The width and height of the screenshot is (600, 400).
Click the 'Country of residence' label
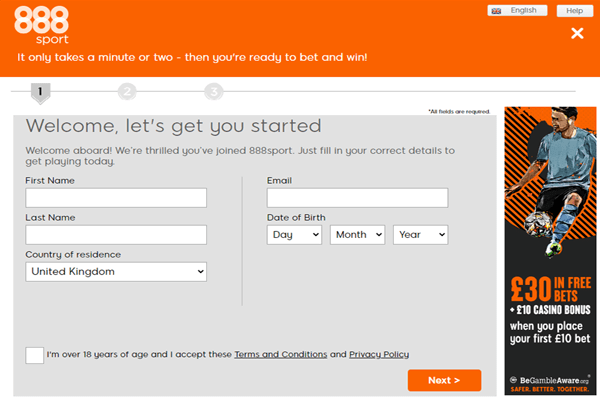(73, 255)
